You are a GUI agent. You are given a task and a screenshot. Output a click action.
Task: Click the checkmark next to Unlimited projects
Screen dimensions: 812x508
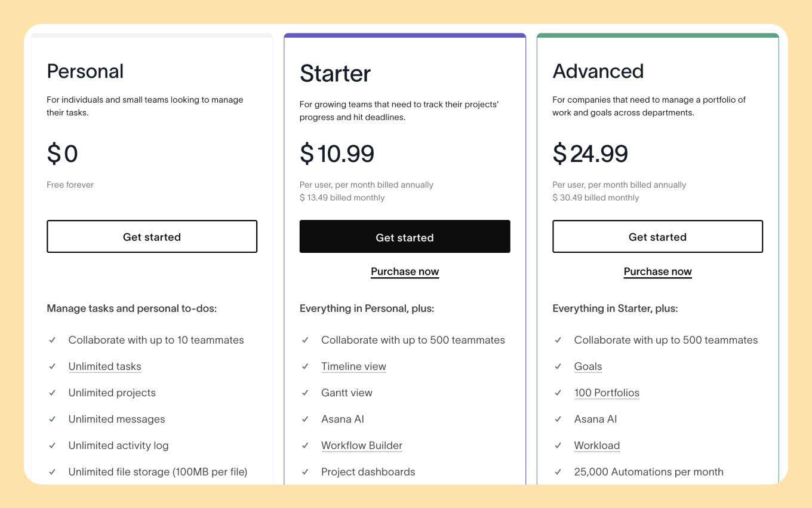click(x=53, y=393)
